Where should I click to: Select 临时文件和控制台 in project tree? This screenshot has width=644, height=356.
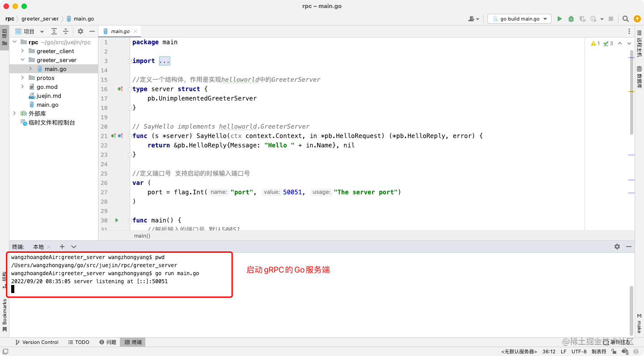click(x=52, y=122)
